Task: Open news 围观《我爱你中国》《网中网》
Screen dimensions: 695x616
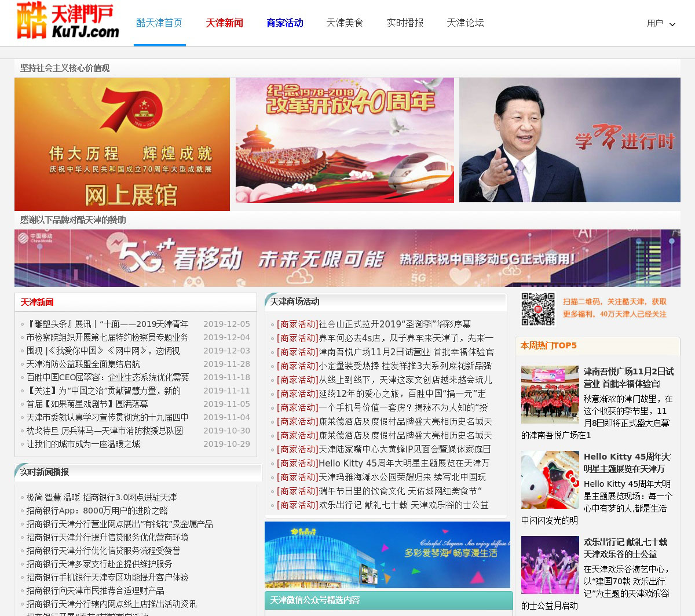Action: coord(103,351)
